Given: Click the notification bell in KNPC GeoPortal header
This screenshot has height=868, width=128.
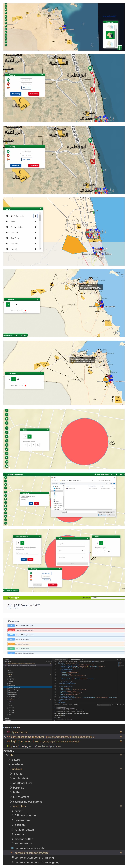Looking at the screenshot, I should coord(116,474).
